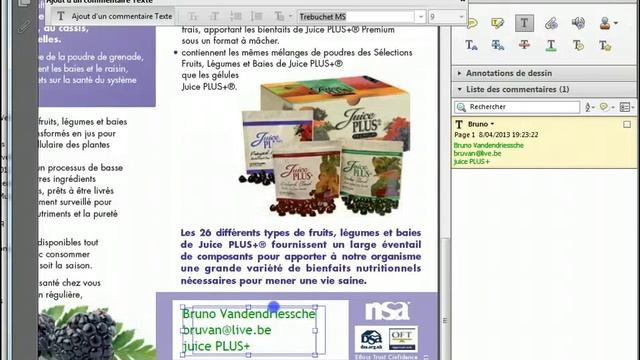Select the record audio comment tool

click(578, 23)
